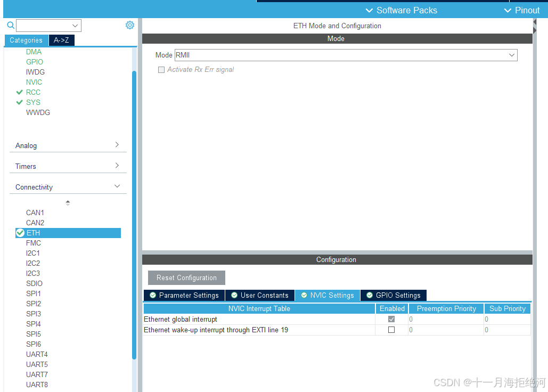The image size is (548, 392).
Task: Click the green checkmark beside RCC
Action: [x=20, y=92]
